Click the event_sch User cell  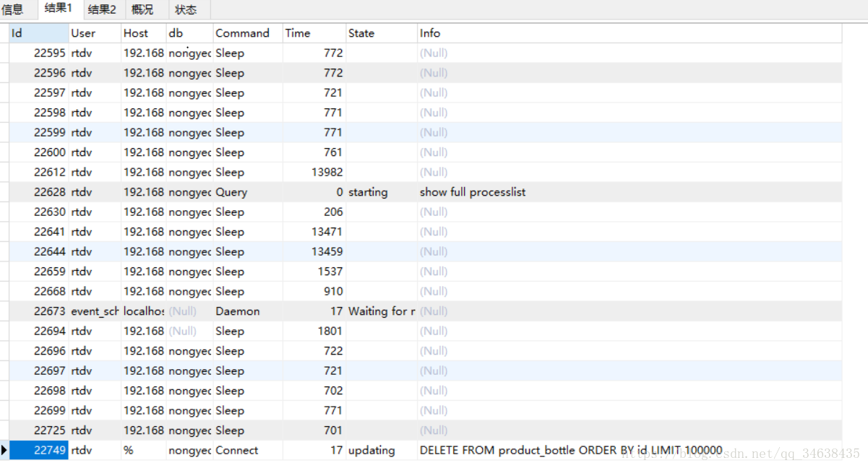[x=95, y=311]
